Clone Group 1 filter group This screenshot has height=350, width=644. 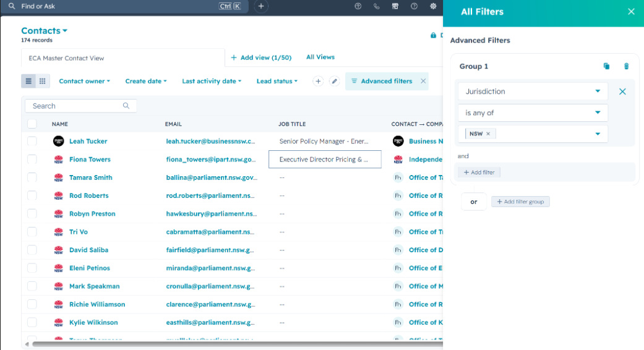click(606, 66)
